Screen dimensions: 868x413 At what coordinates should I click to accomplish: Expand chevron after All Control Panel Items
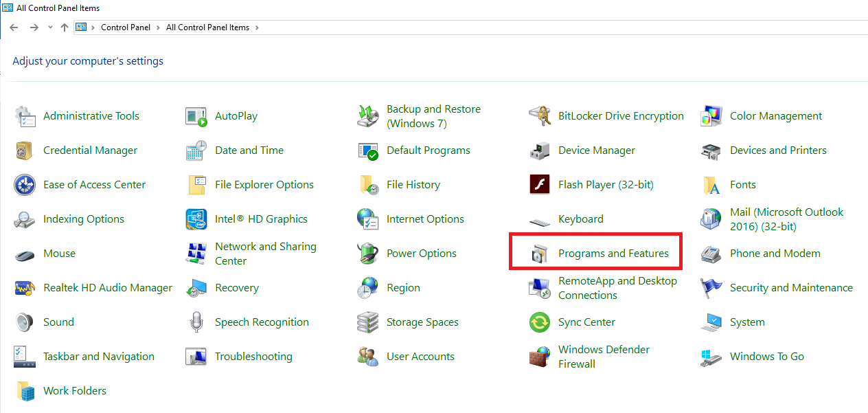tap(257, 27)
